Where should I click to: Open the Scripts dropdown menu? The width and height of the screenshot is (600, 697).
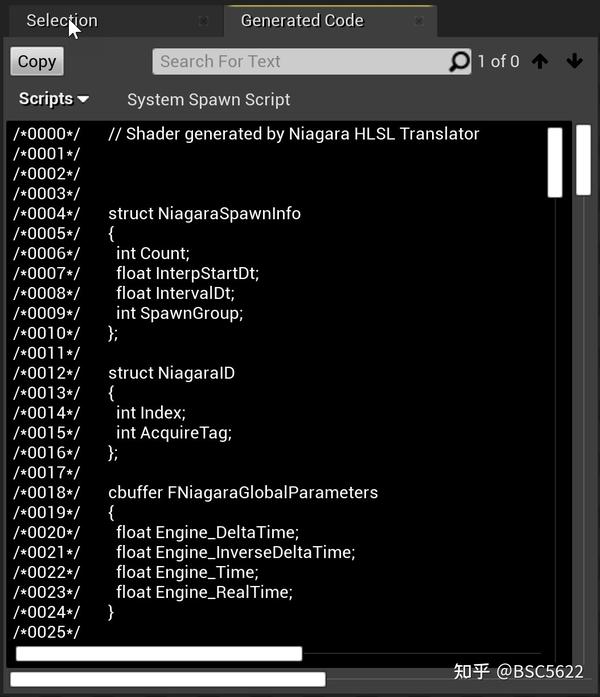pyautogui.click(x=54, y=99)
